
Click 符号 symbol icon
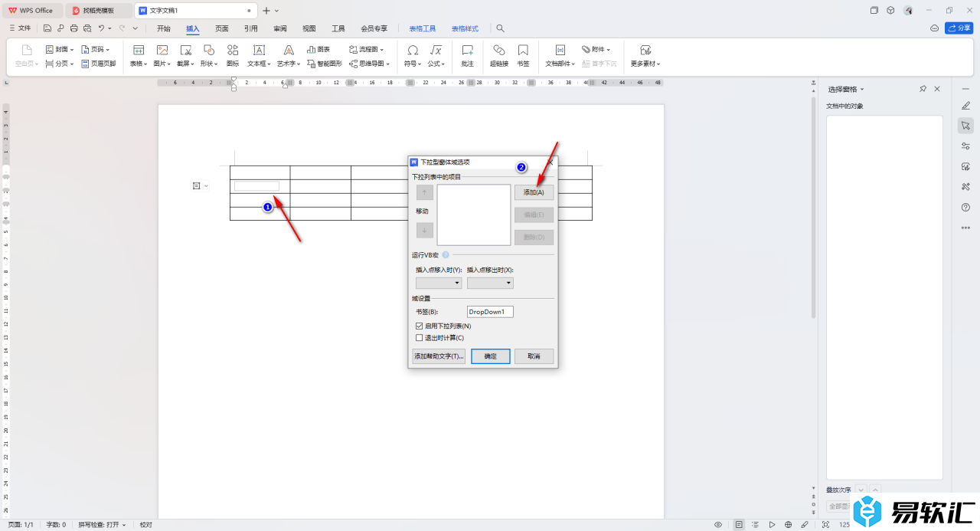click(413, 50)
